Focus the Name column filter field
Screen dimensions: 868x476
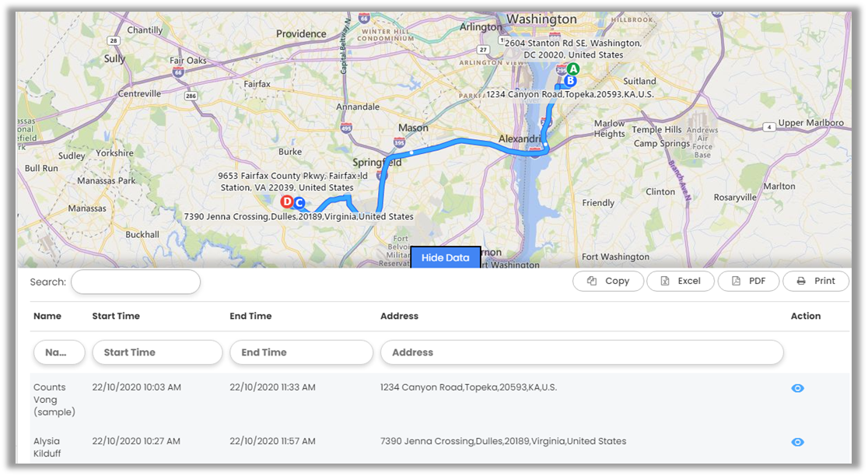(x=59, y=352)
